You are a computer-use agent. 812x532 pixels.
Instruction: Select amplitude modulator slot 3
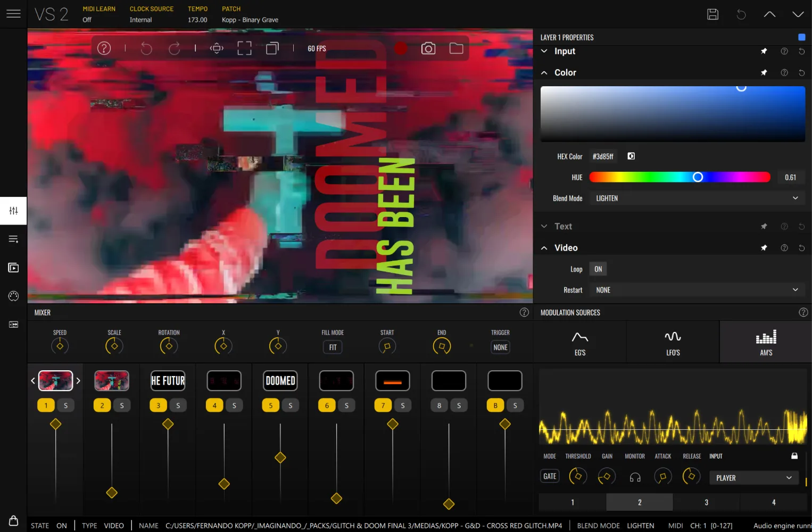tap(706, 502)
